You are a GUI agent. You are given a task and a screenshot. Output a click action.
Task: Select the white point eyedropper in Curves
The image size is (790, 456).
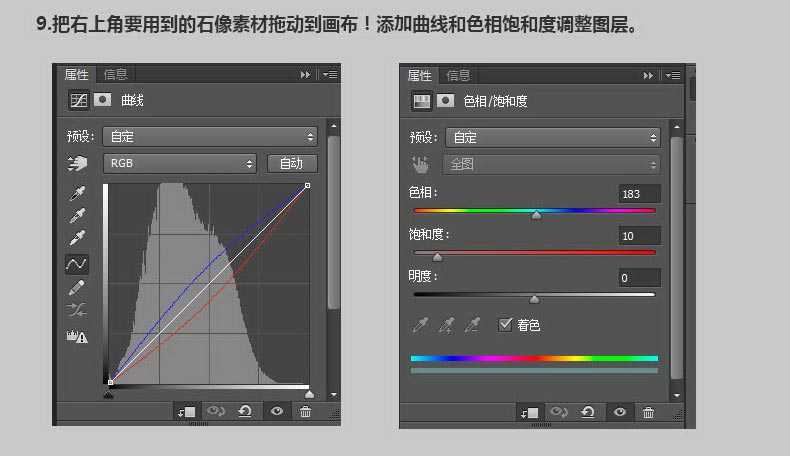77,238
